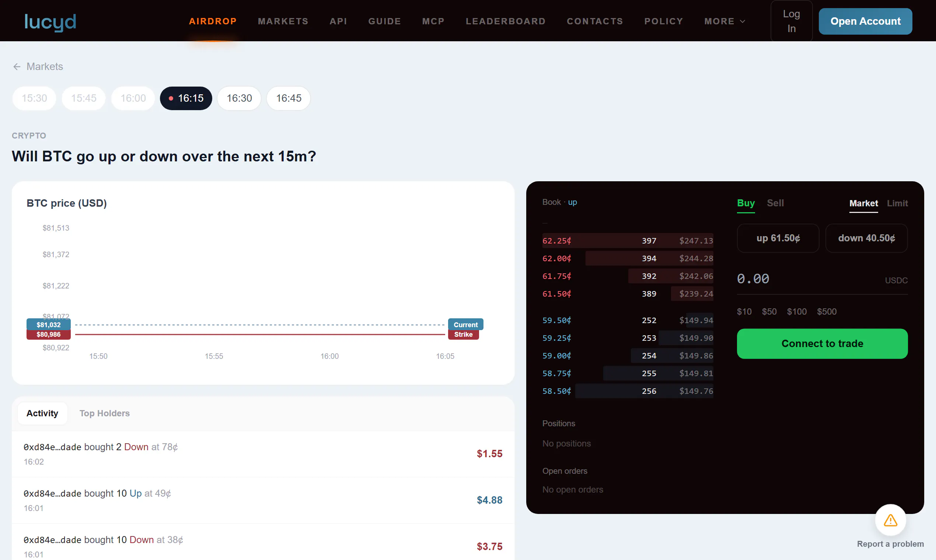Click the Strike price chart marker
Screen dimensions: 936x560
click(463, 334)
